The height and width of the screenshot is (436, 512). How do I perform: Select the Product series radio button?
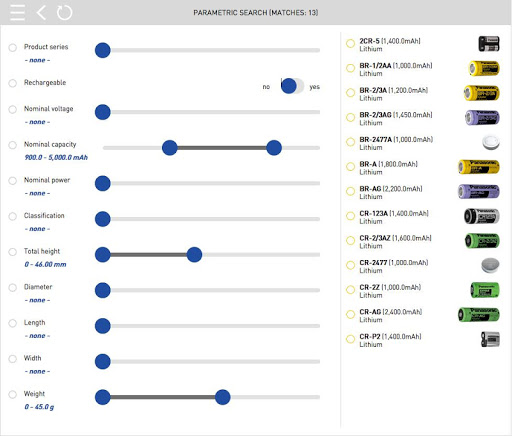13,47
